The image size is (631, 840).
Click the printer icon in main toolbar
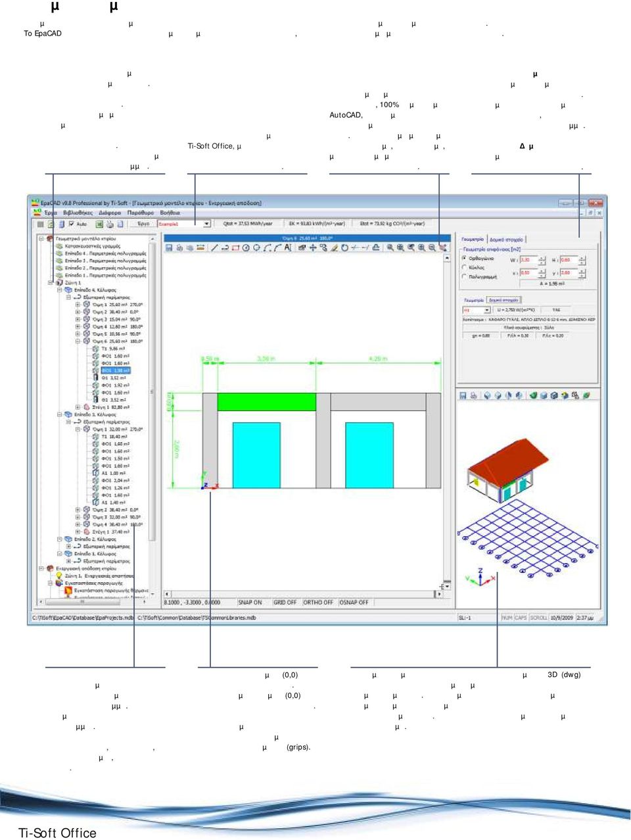click(x=109, y=224)
